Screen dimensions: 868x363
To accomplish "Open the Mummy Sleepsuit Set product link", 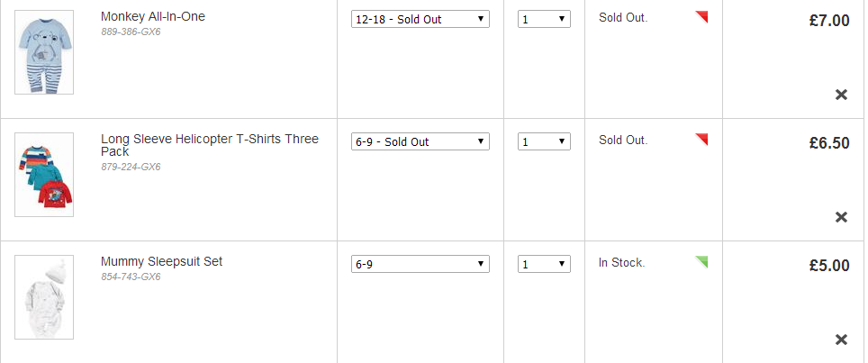I will coord(161,261).
